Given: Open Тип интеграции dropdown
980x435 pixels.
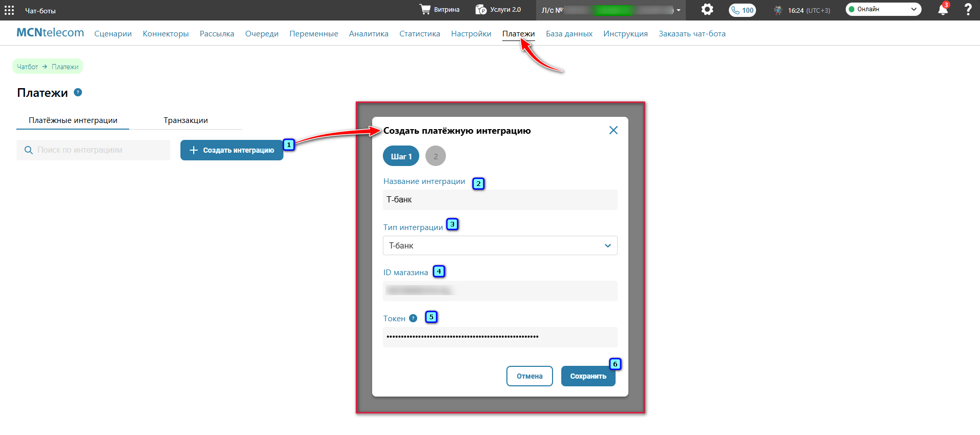Looking at the screenshot, I should pyautogui.click(x=500, y=245).
